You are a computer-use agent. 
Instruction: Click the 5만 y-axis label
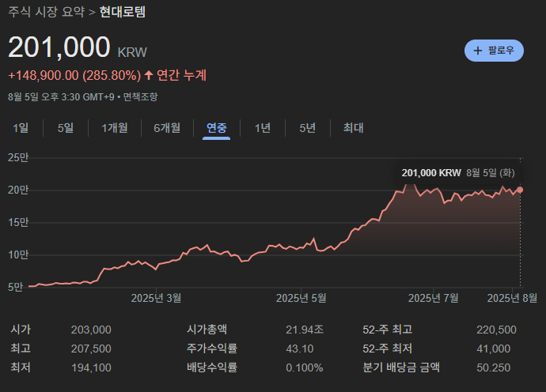(x=15, y=287)
